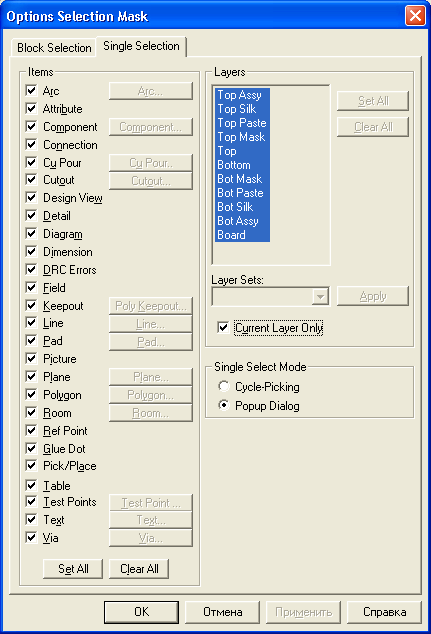
Task: Uncheck the Picture checkbox
Action: [x=31, y=358]
